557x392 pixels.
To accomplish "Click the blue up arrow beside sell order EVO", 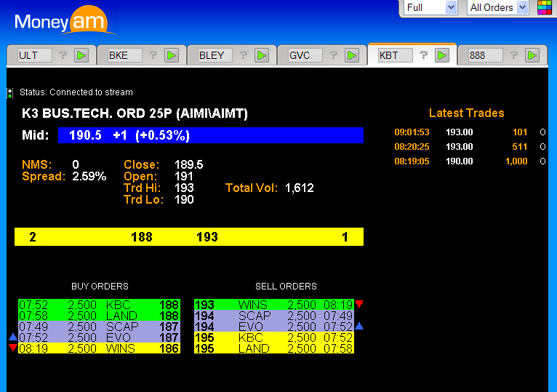I will click(x=359, y=326).
